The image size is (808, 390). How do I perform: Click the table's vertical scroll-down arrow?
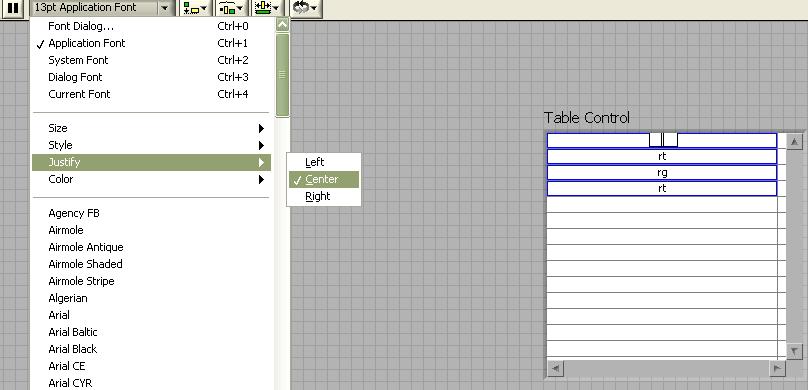[795, 351]
